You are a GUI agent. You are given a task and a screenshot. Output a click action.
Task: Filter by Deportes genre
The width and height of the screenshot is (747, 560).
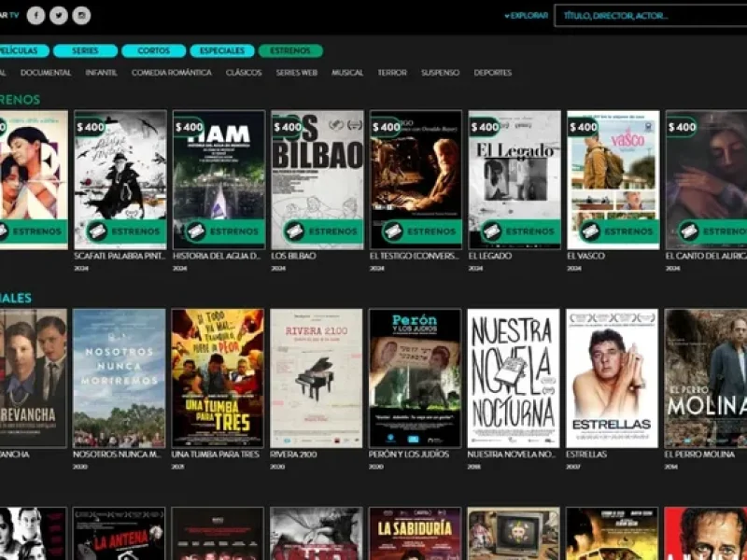493,73
